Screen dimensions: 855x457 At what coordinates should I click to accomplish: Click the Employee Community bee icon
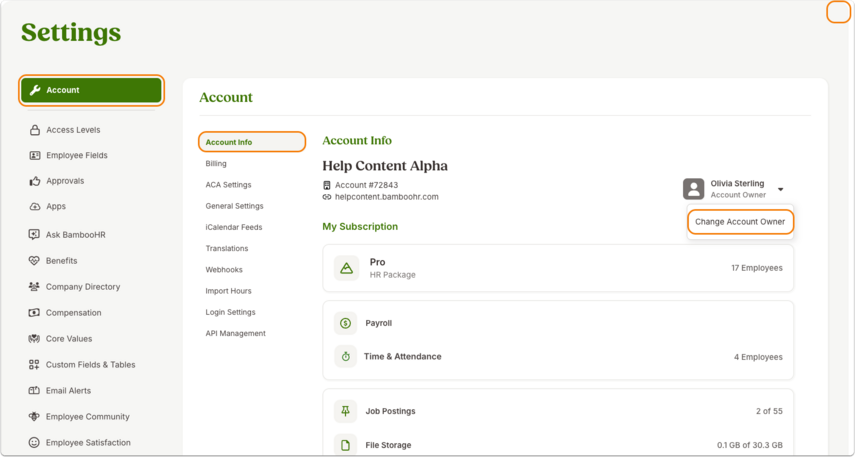tap(34, 417)
